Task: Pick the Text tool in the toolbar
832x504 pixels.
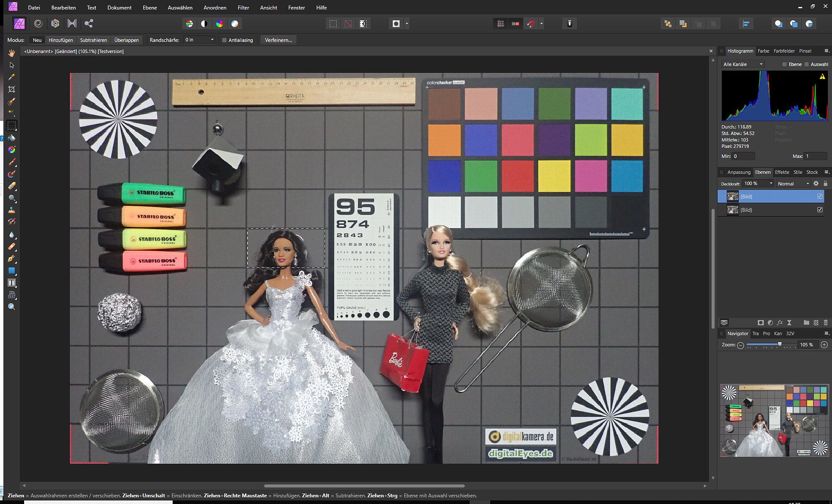Action: [12, 283]
